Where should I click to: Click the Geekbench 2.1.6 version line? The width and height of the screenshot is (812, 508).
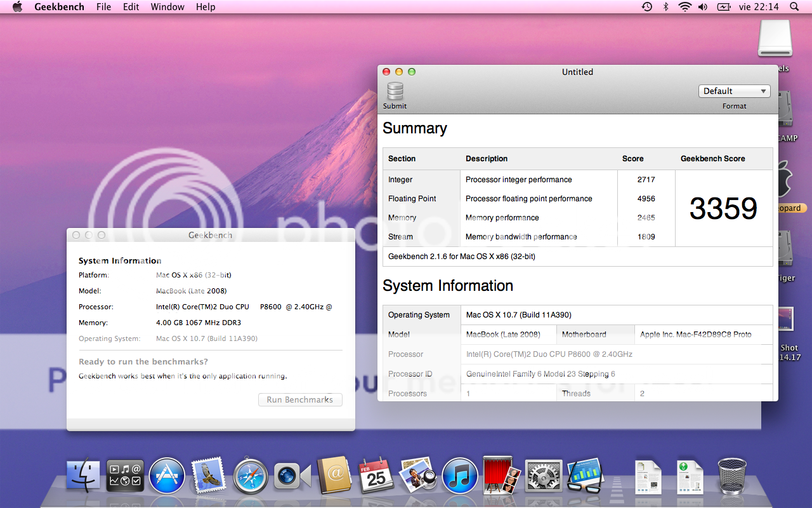click(x=461, y=257)
